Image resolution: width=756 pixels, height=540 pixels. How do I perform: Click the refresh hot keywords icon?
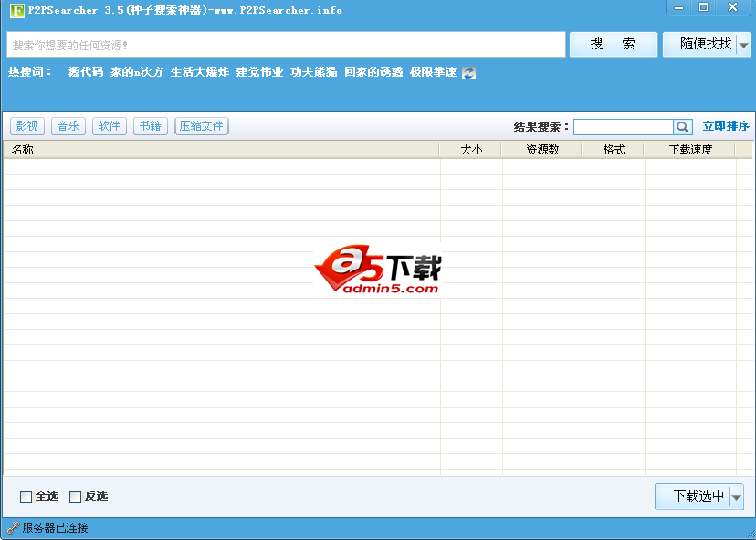[x=468, y=73]
